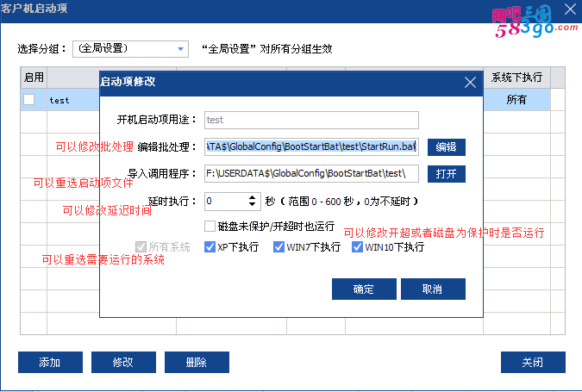
Task: Click the 添加 button
Action: click(50, 363)
